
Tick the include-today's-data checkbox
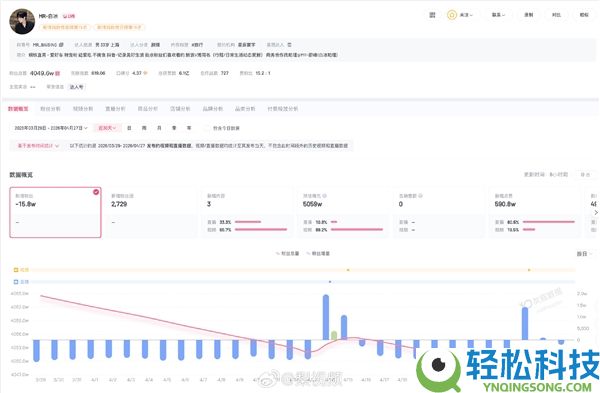[207, 128]
